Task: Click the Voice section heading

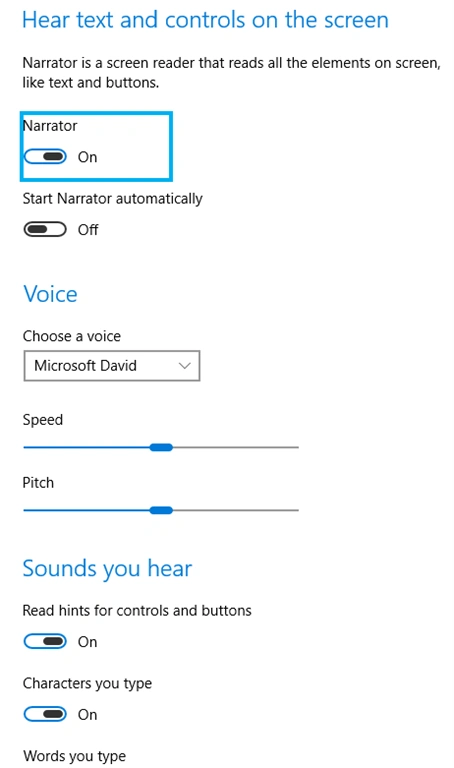Action: click(x=50, y=294)
